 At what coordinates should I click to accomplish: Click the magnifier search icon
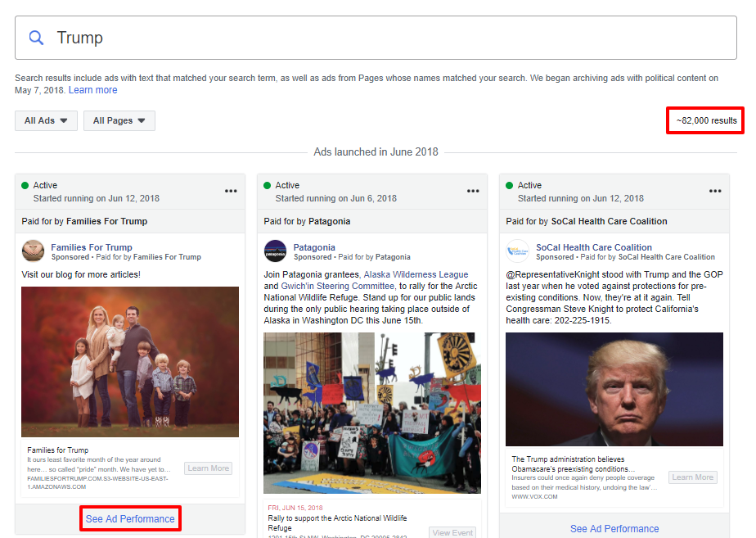36,38
